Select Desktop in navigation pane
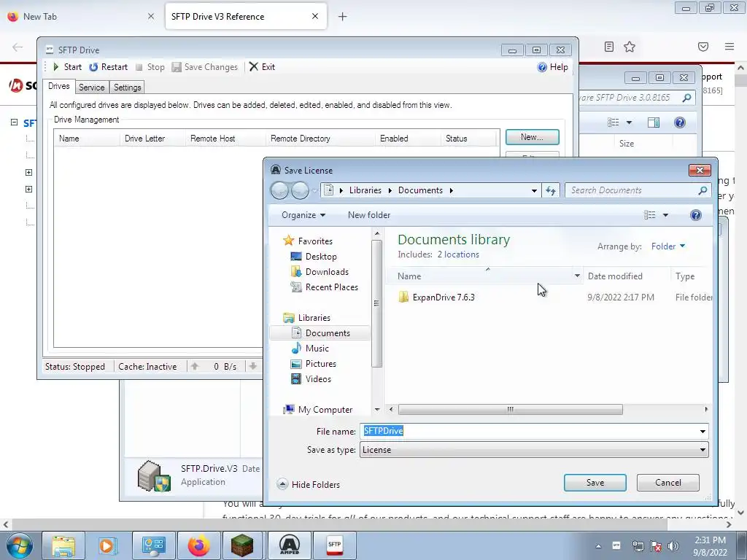 [x=314, y=256]
